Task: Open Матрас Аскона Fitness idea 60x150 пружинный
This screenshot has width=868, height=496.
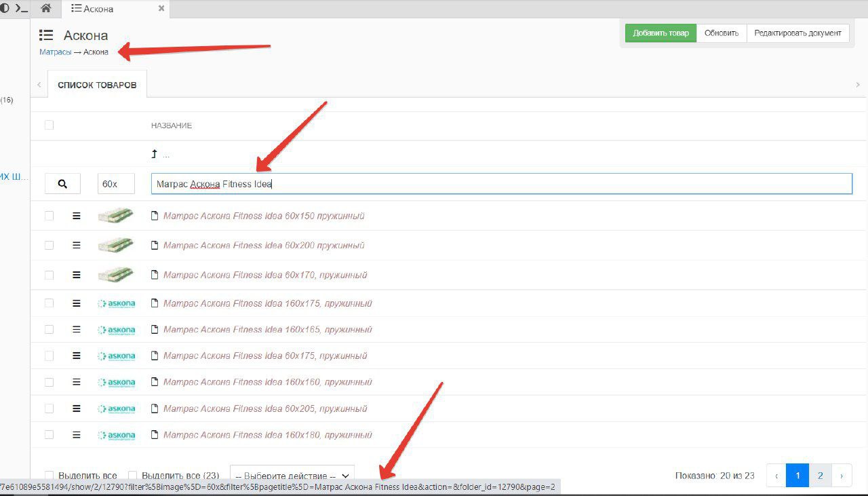Action: [x=264, y=216]
